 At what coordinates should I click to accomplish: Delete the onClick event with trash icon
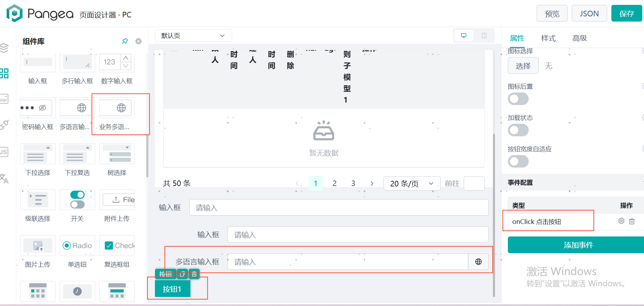632,222
